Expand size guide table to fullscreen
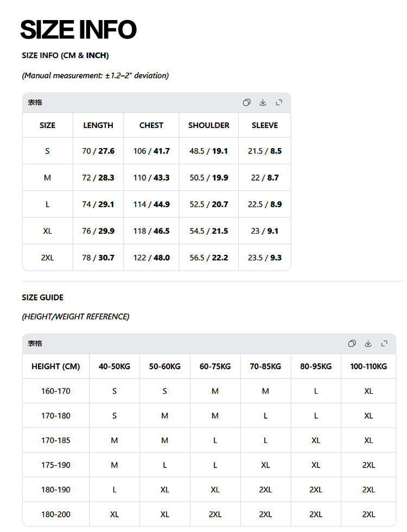 [x=384, y=343]
